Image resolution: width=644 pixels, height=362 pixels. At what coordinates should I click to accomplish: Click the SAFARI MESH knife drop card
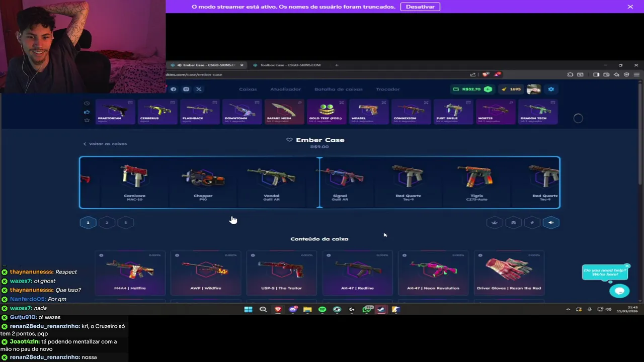(283, 112)
